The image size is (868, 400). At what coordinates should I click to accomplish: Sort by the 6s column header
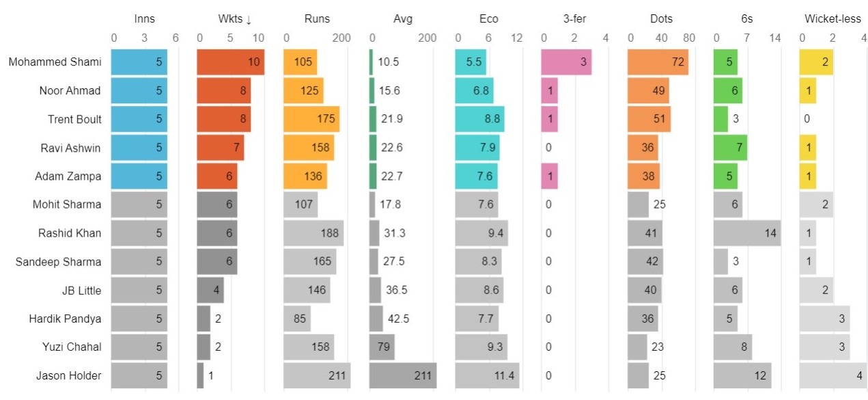[x=746, y=19]
